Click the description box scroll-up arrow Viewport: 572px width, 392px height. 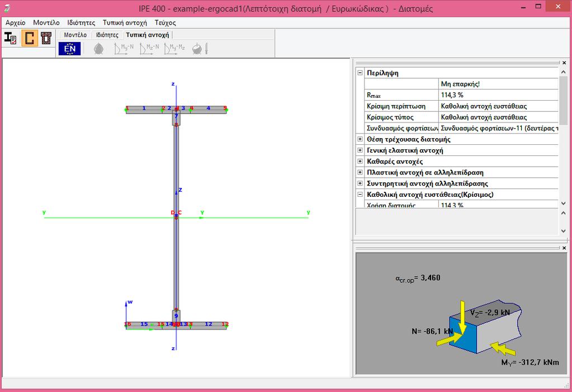563,213
